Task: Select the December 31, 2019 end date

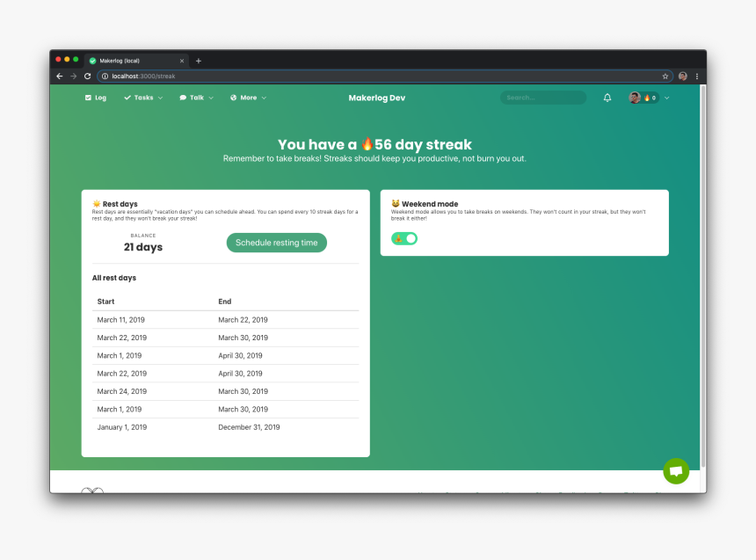Action: tap(249, 427)
